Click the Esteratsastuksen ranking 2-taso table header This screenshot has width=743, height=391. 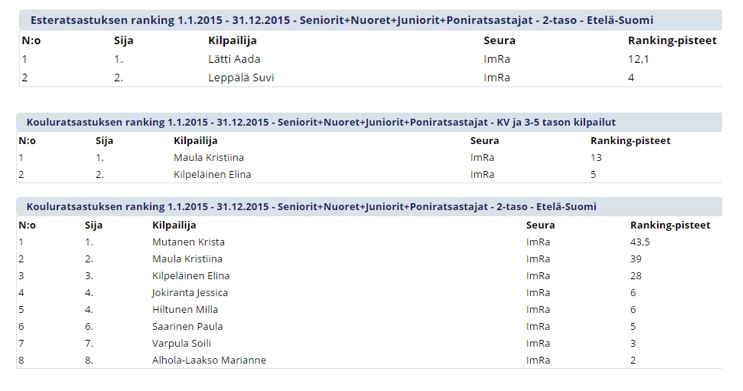342,20
